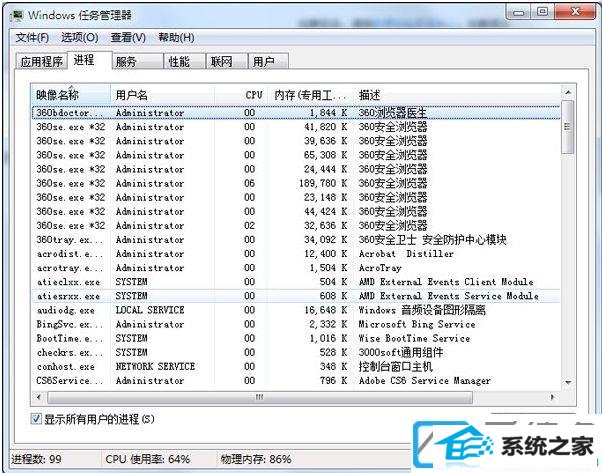
Task: Click the 3000soft通用组件 description
Action: (401, 352)
